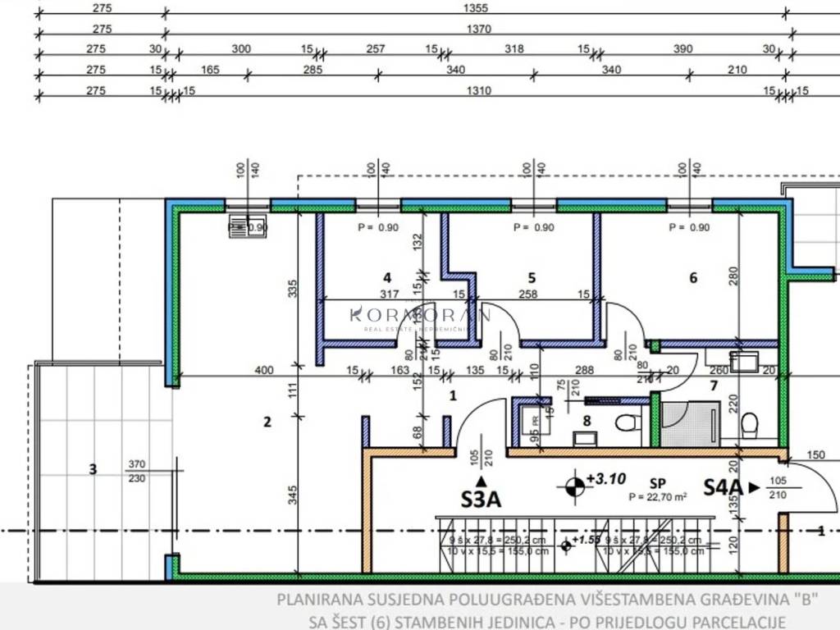
Task: Click the SP P = 22,70 m² text
Action: point(658,490)
